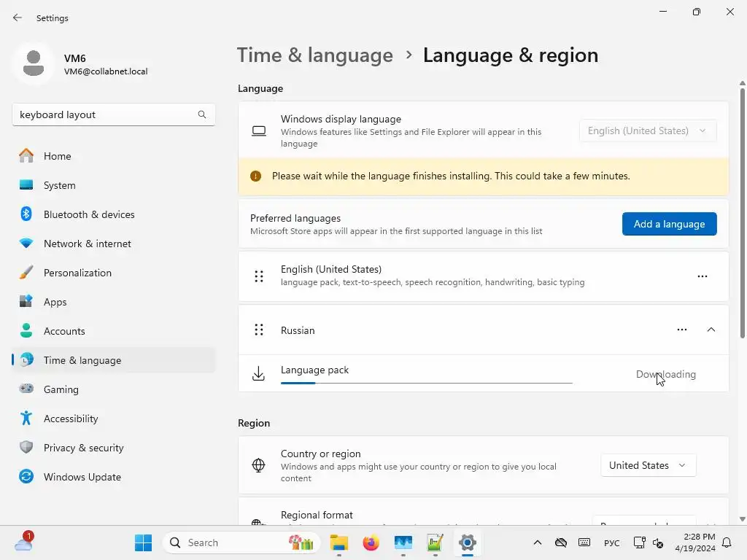Show hidden icons in the system tray
The height and width of the screenshot is (560, 747).
point(538,542)
